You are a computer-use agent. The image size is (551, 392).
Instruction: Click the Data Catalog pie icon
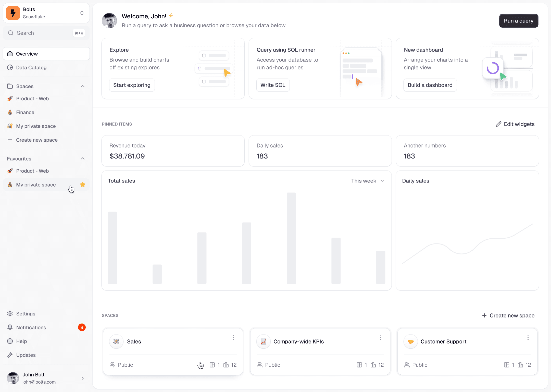(x=10, y=67)
